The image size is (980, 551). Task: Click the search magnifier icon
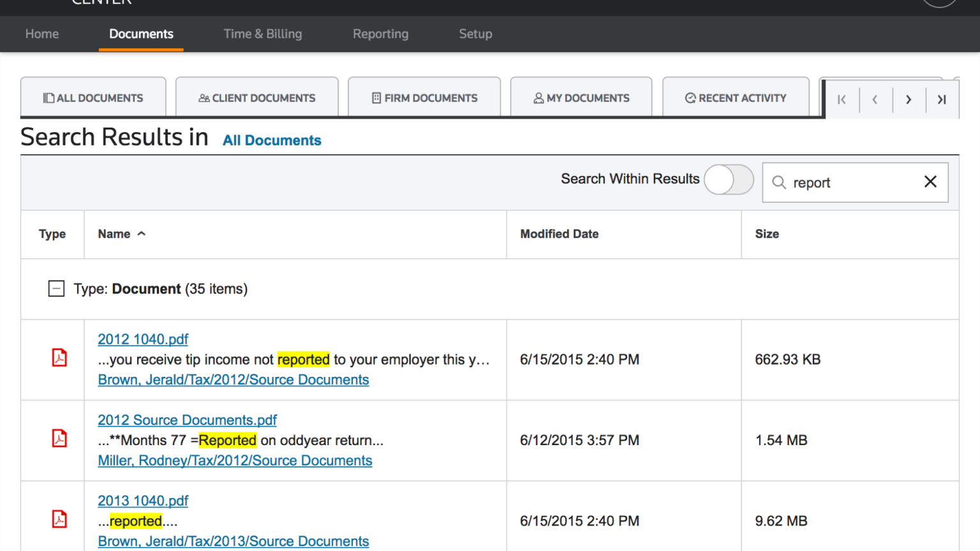click(x=778, y=182)
